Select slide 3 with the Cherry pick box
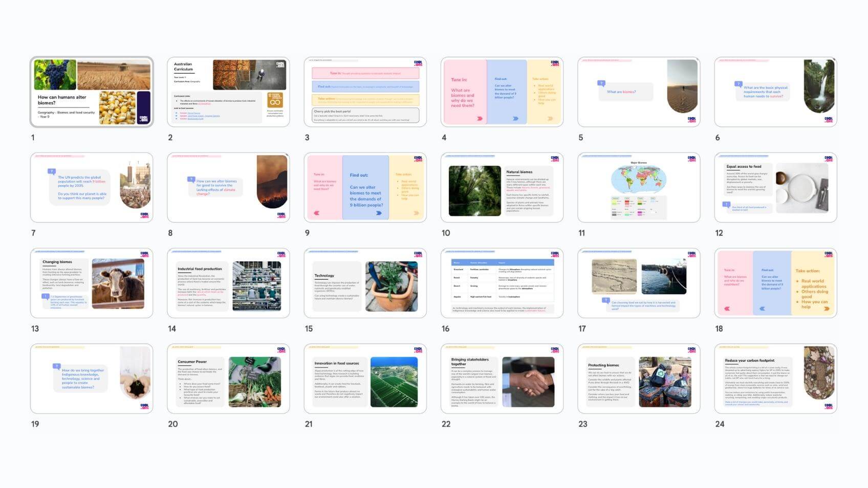The height and width of the screenshot is (488, 868). 365,92
